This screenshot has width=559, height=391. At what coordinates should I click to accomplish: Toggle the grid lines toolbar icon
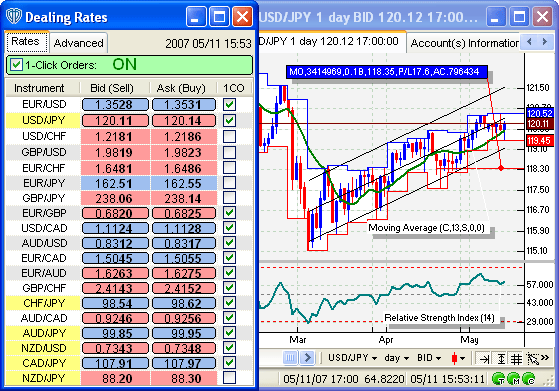click(517, 359)
